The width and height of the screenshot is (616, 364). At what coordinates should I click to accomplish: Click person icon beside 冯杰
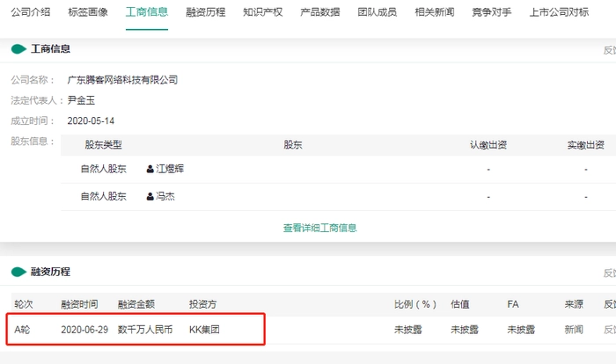pos(150,197)
